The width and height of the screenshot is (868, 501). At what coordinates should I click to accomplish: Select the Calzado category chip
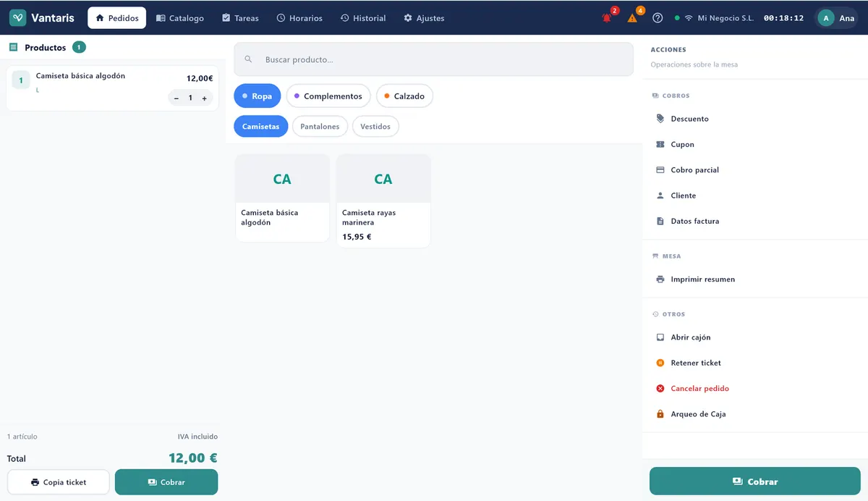[x=404, y=96]
